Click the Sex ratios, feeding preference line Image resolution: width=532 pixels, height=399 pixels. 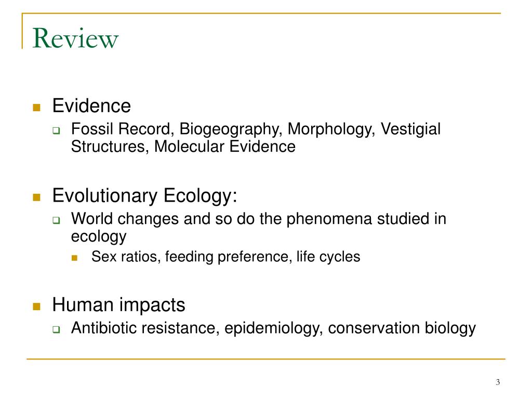pos(225,257)
